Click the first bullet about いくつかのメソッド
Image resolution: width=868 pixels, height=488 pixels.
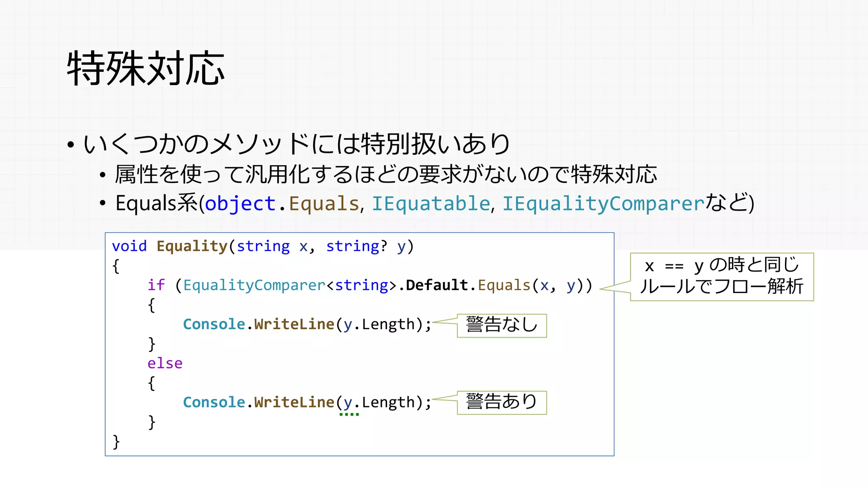click(296, 144)
